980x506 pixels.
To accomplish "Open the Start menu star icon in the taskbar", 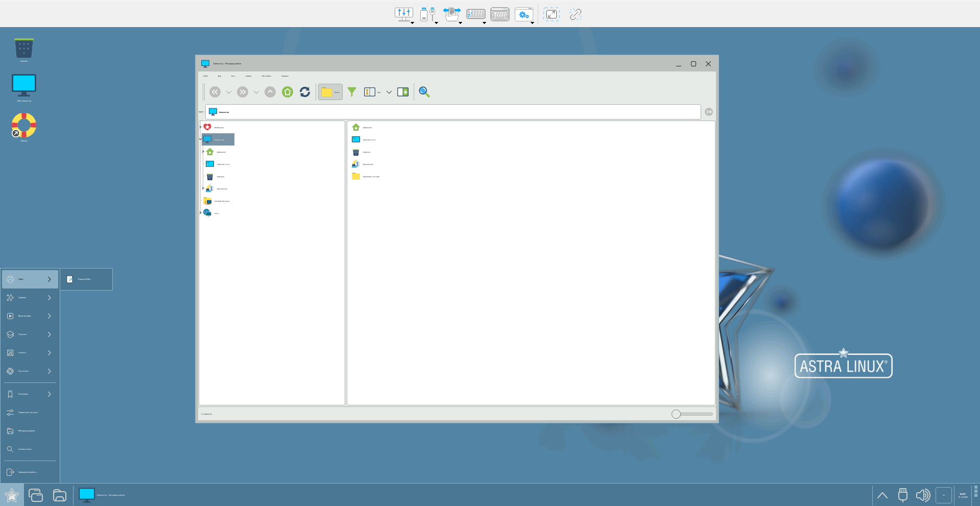I will click(11, 495).
